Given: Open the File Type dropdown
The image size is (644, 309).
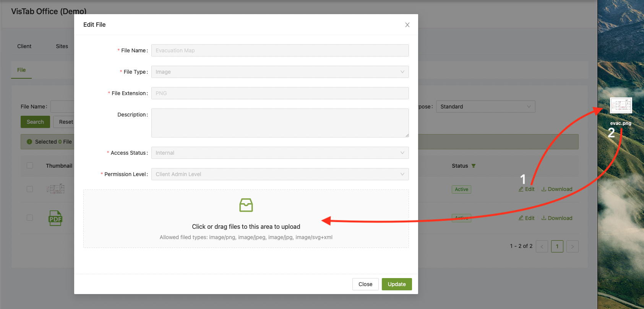Looking at the screenshot, I should pos(280,72).
